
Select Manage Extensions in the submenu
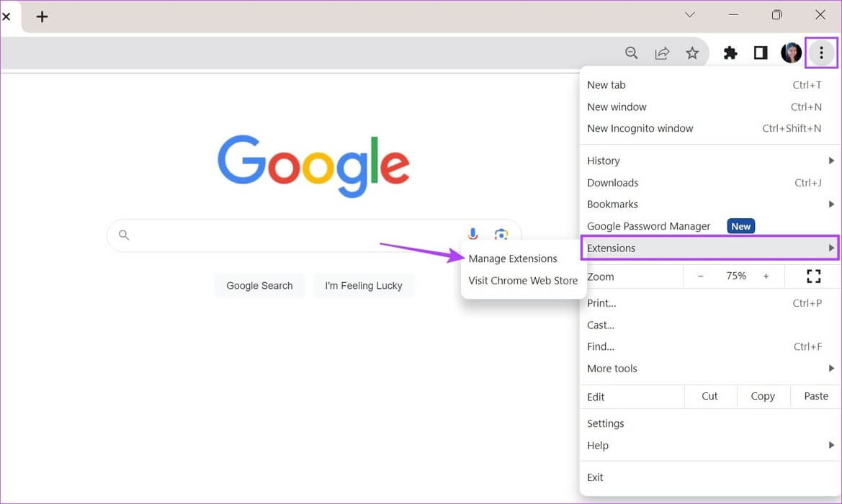pos(512,258)
